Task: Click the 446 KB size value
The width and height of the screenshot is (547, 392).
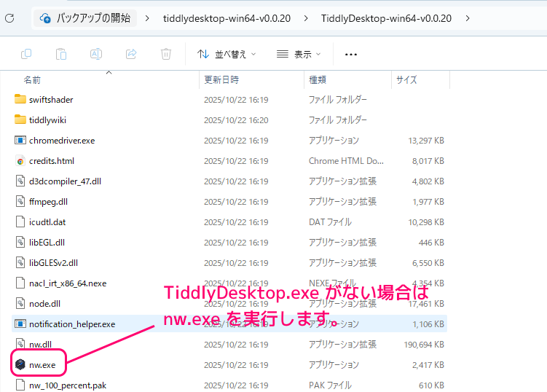Action: pos(431,243)
